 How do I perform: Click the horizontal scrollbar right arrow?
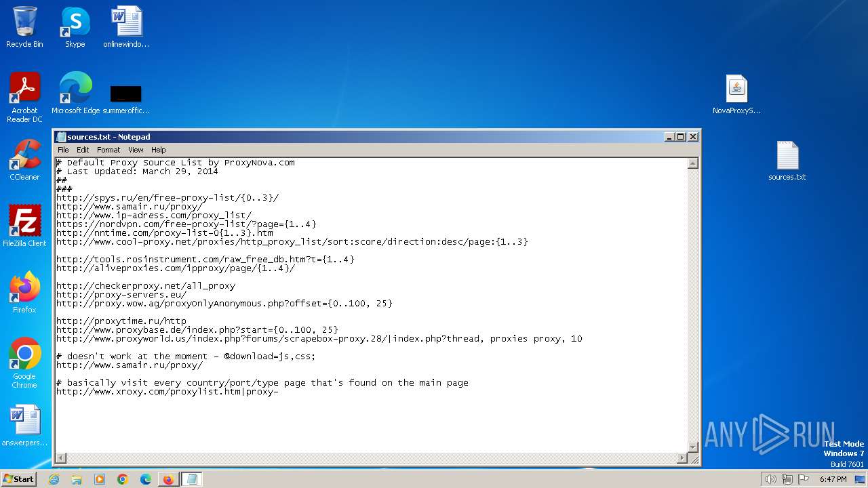682,458
